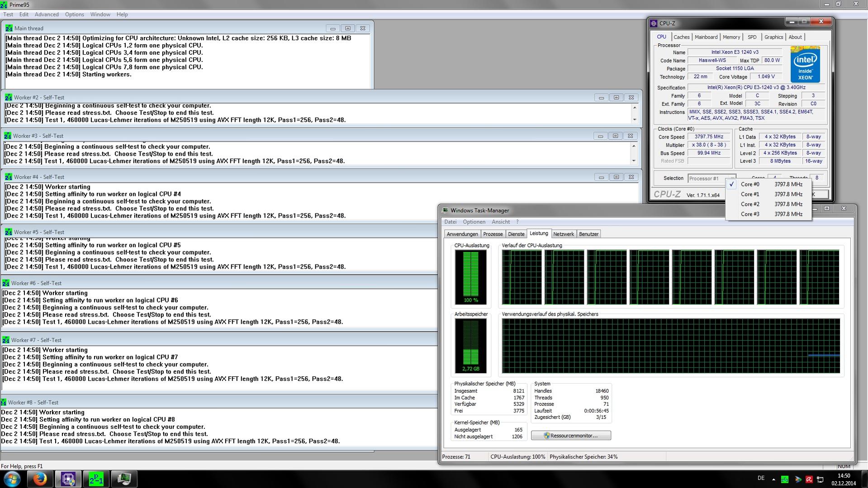
Task: Switch to CPU-Z SPD tab
Action: tap(752, 38)
